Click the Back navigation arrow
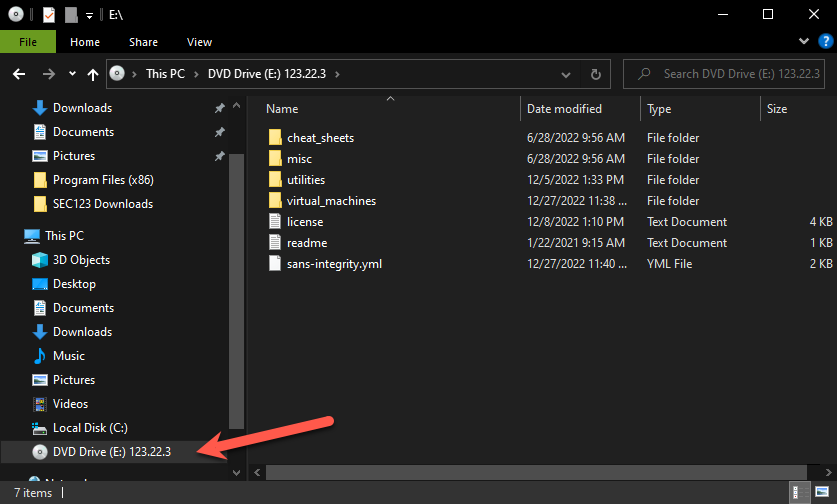 [18, 74]
